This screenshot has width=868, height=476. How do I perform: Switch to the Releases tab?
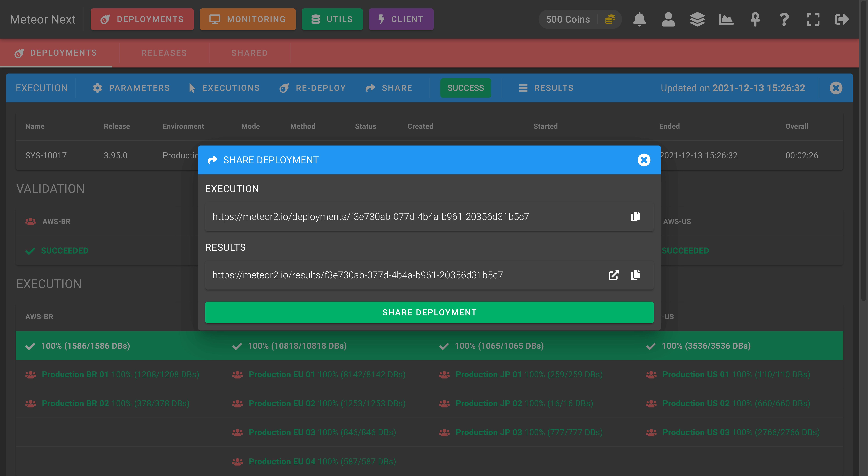pyautogui.click(x=164, y=53)
